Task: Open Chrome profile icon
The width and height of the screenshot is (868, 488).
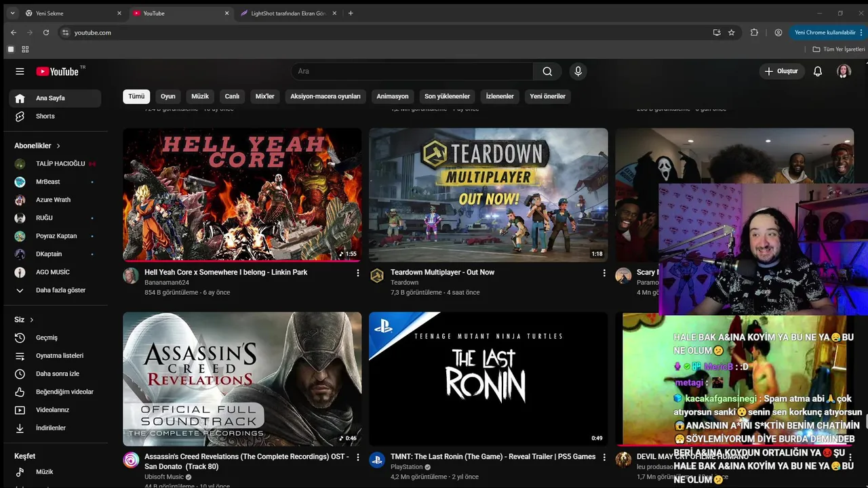Action: (778, 33)
